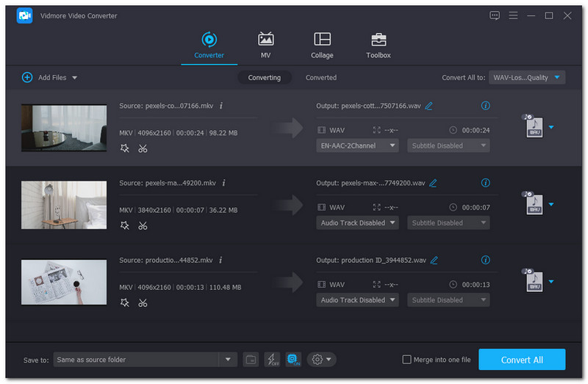
Task: Select the first video thumbnail
Action: [x=64, y=128]
